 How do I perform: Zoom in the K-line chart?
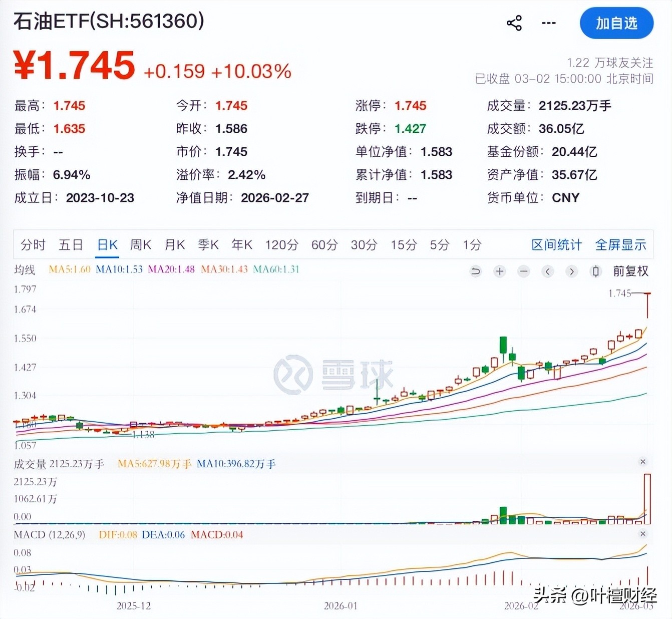click(x=499, y=271)
